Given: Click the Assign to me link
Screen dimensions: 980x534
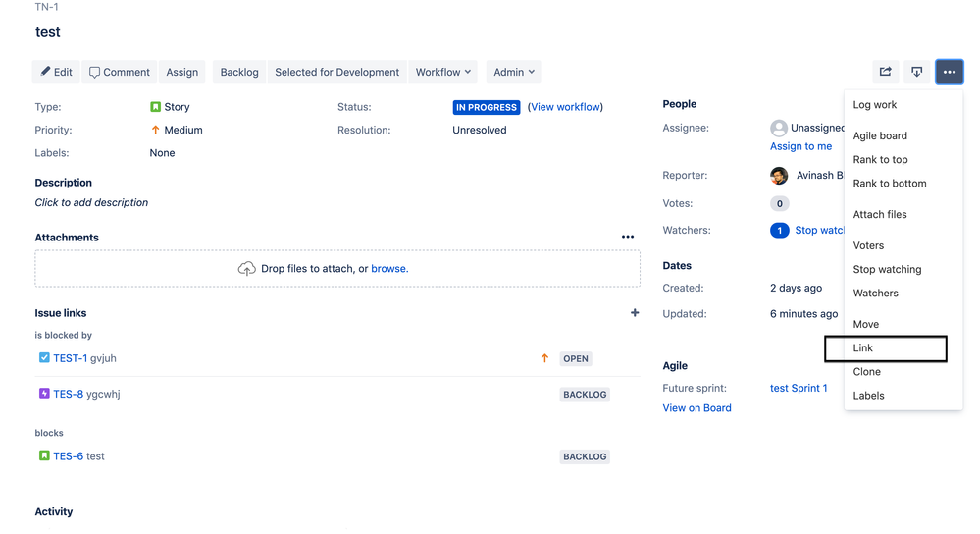Looking at the screenshot, I should point(800,146).
